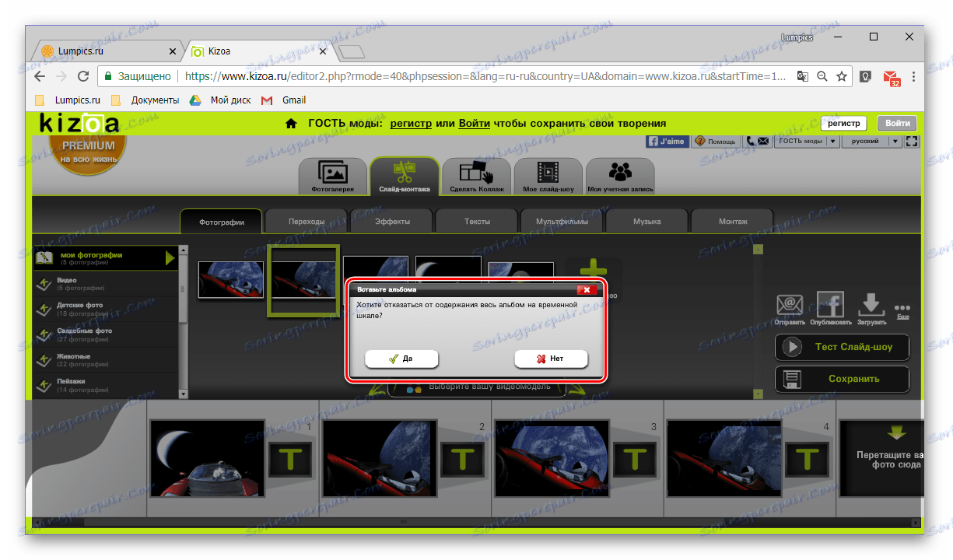Switch to the Lumpics.ru browser tab

tap(107, 51)
